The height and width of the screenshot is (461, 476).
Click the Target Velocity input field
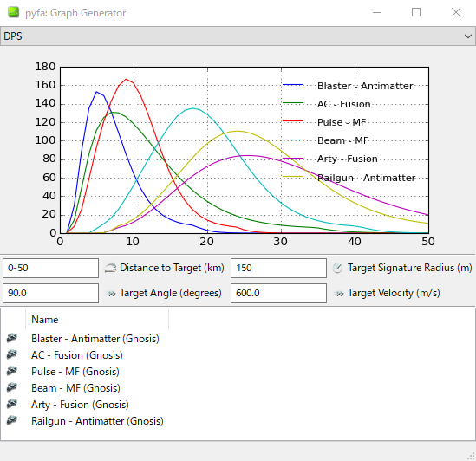click(278, 293)
